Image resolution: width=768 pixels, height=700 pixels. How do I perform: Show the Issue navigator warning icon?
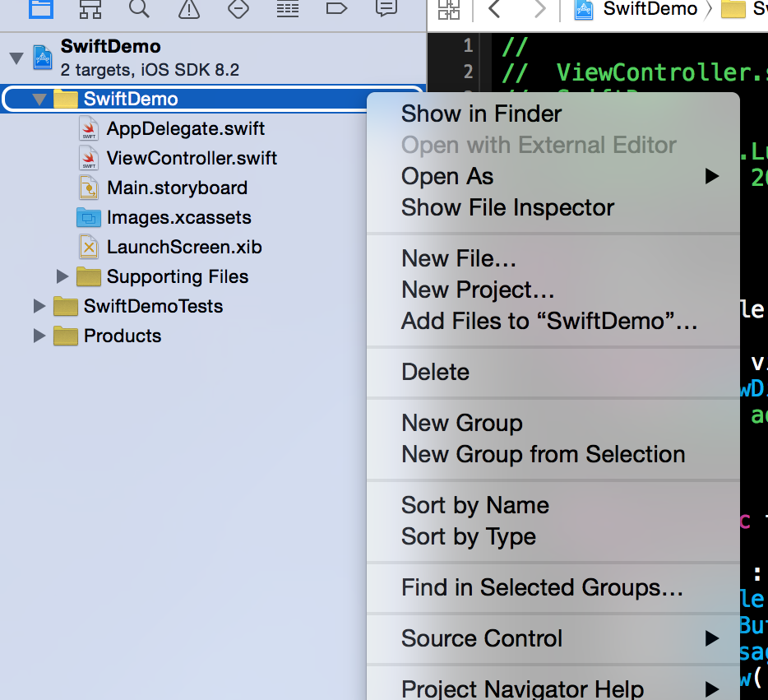tap(188, 8)
